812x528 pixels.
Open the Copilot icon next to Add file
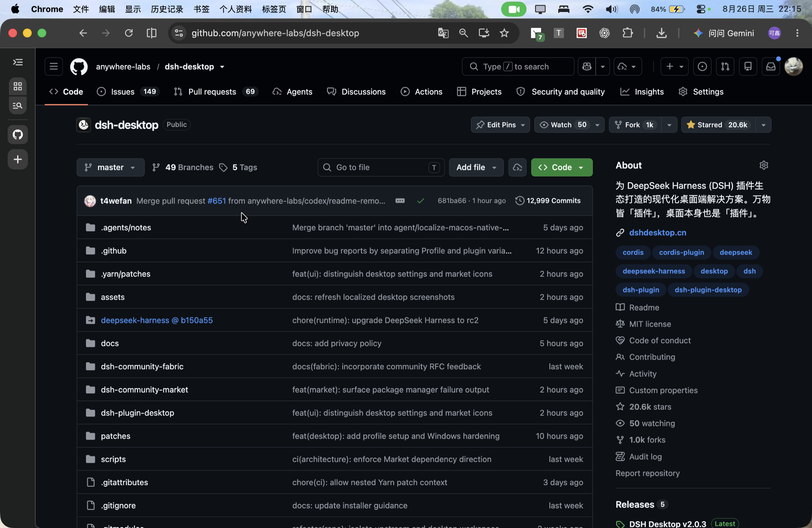pyautogui.click(x=517, y=167)
